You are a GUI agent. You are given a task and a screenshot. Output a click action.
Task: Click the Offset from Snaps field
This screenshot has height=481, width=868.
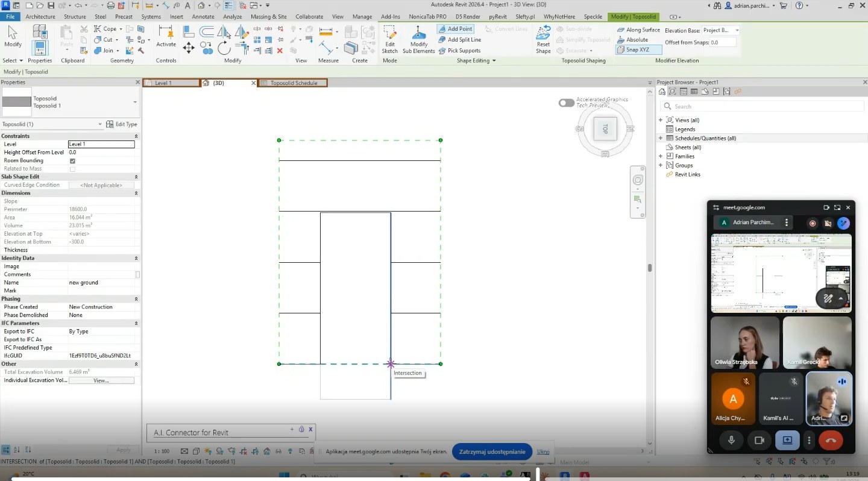tap(722, 43)
